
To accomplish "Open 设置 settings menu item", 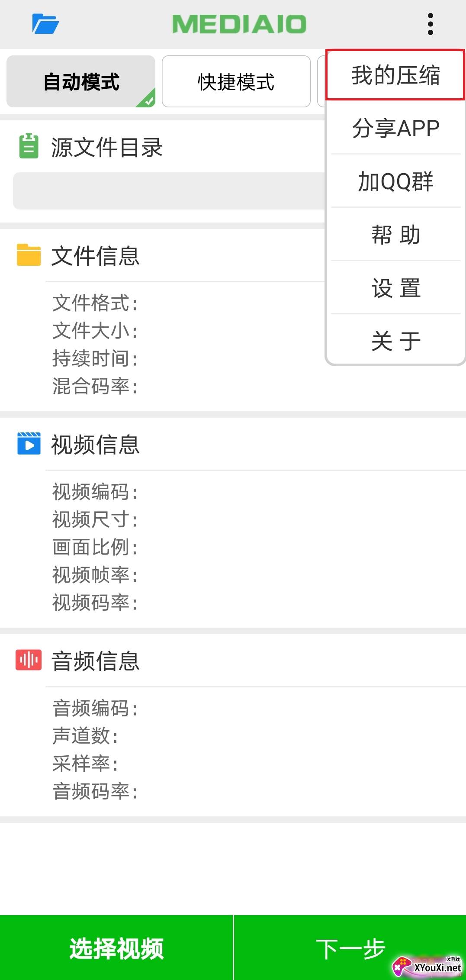I will [x=395, y=288].
